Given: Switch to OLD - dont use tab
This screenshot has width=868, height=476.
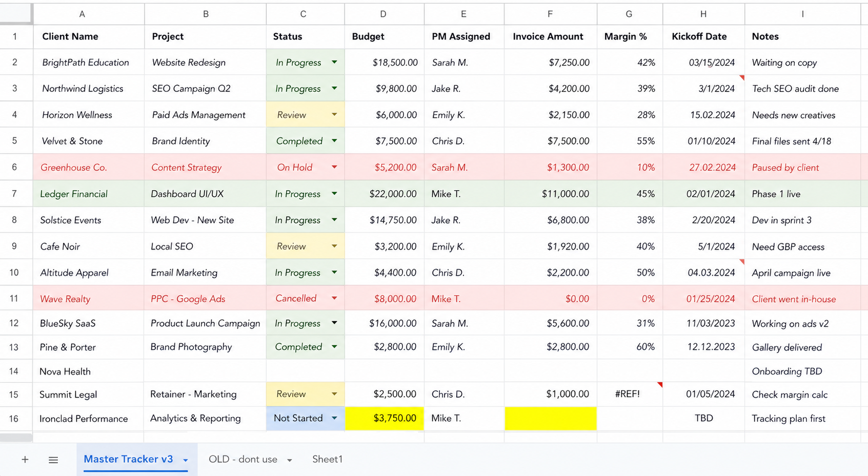Looking at the screenshot, I should [x=243, y=460].
